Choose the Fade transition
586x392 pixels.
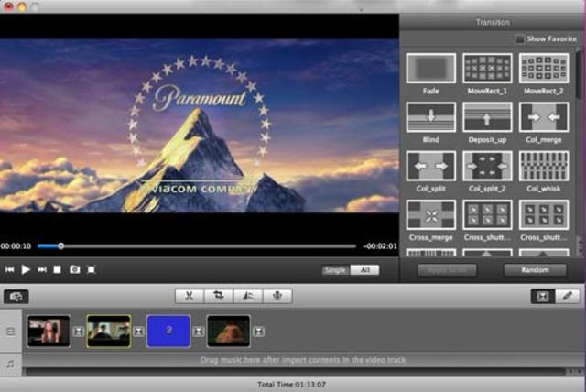[431, 68]
